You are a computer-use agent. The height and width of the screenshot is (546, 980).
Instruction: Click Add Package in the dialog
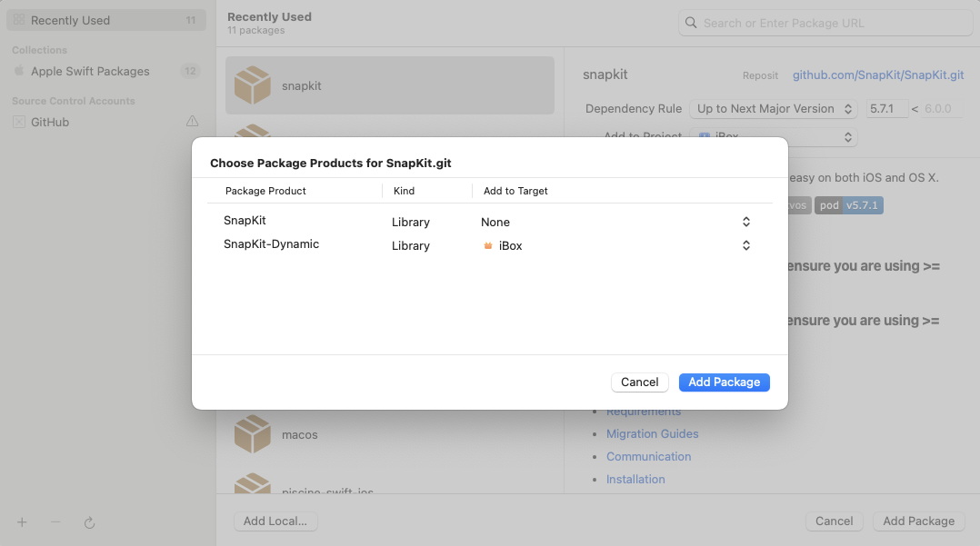724,382
